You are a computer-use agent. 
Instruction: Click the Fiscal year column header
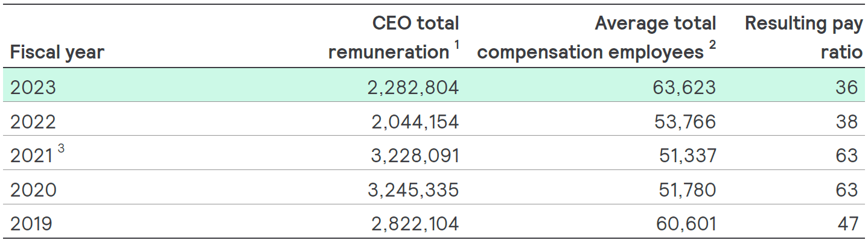pos(57,52)
